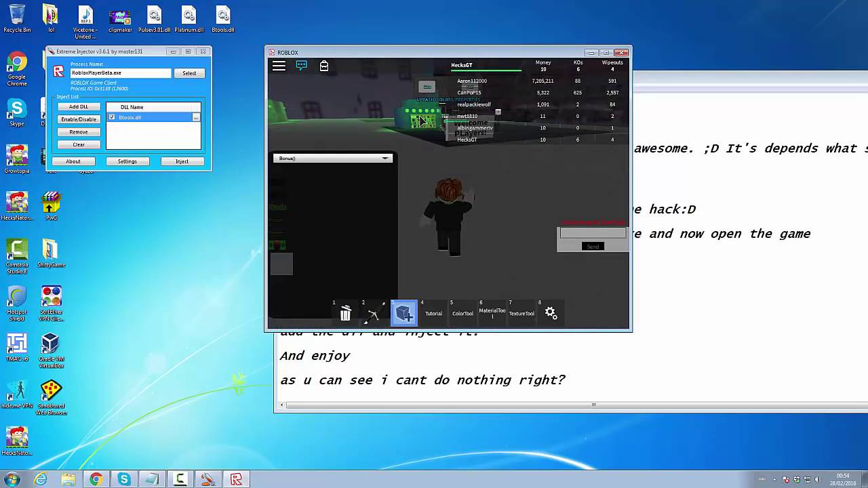Open the Roblox hamburger menu
Screen dimensions: 868x488
(x=279, y=66)
